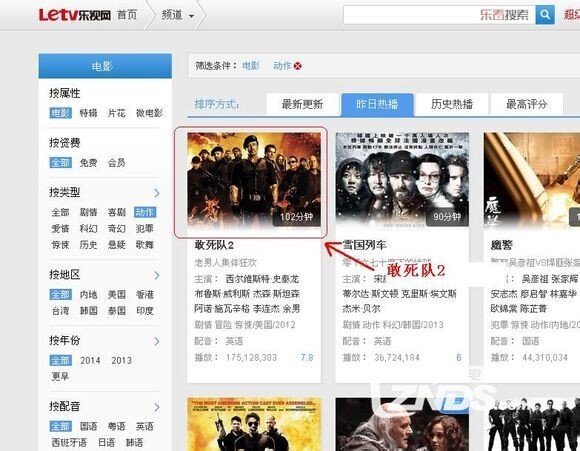Choose 2014 year filter
The image size is (580, 451).
tap(90, 360)
